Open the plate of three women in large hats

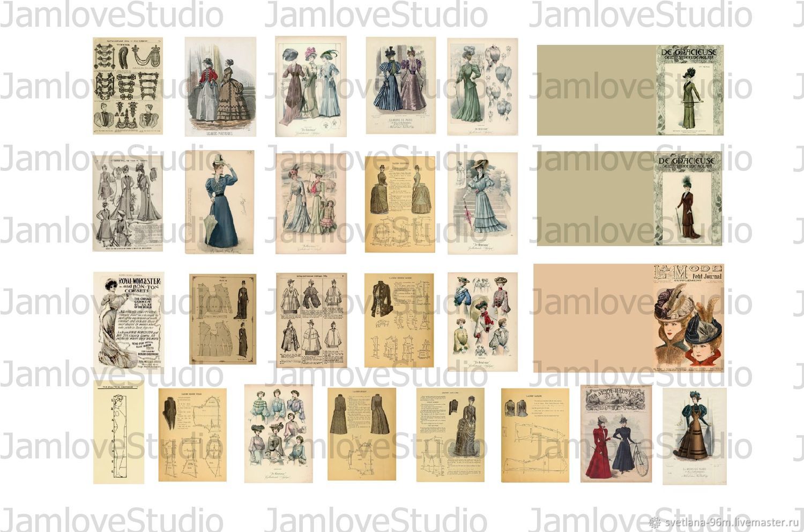pos(311,86)
